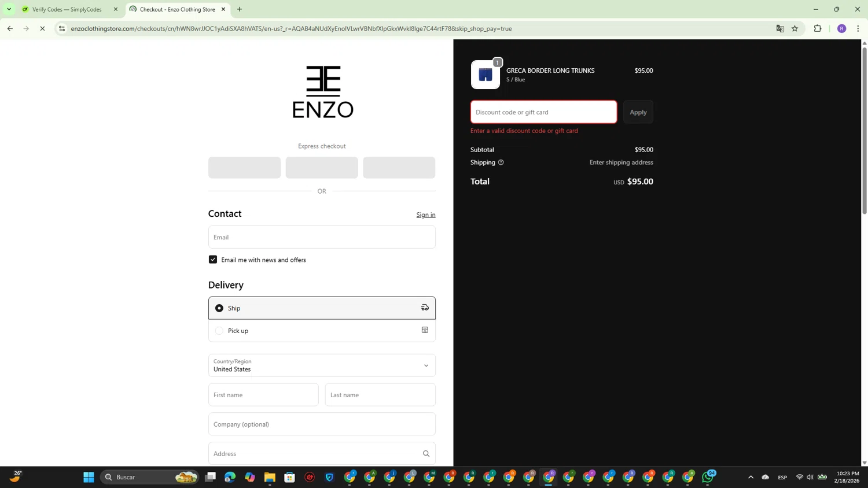Select the Ship delivery option

[322, 308]
